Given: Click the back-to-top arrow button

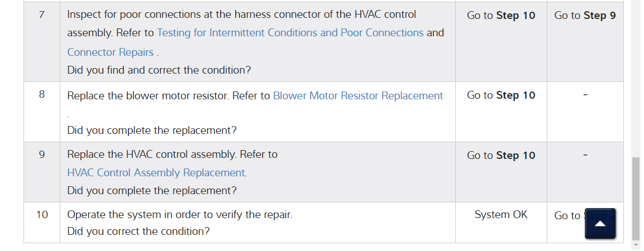Looking at the screenshot, I should [600, 224].
